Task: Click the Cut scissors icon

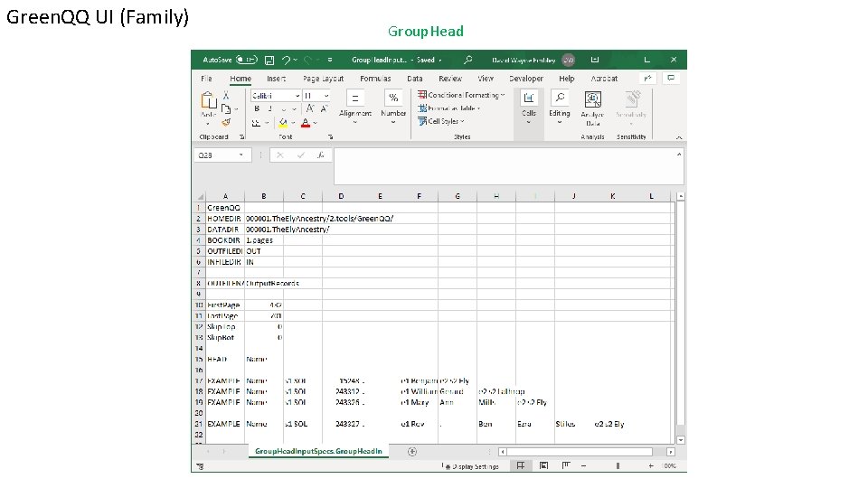Action: click(226, 95)
